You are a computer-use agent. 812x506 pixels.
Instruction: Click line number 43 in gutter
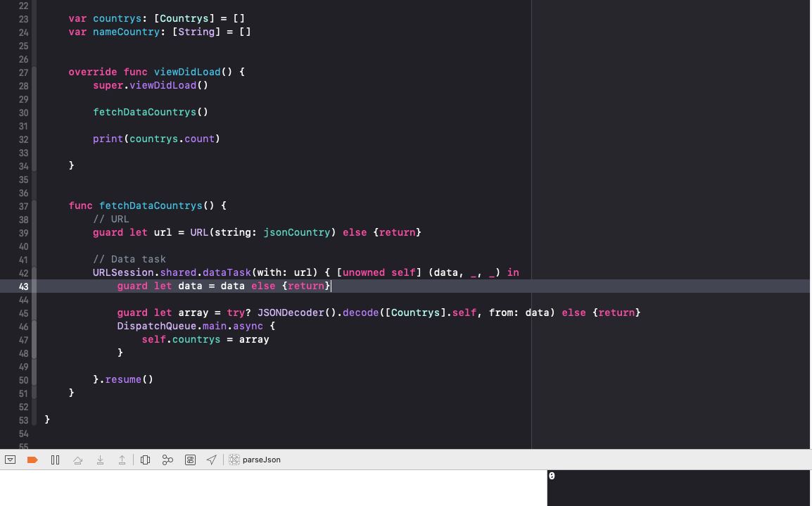(x=23, y=286)
